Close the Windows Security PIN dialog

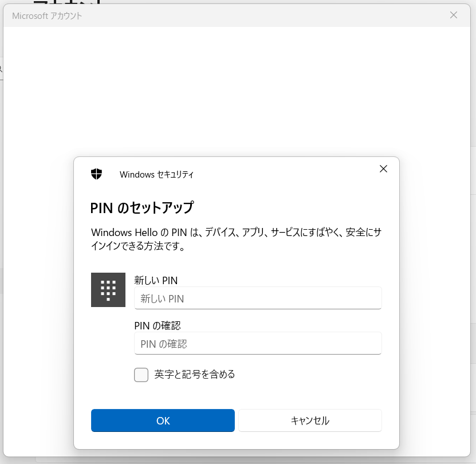pyautogui.click(x=383, y=168)
